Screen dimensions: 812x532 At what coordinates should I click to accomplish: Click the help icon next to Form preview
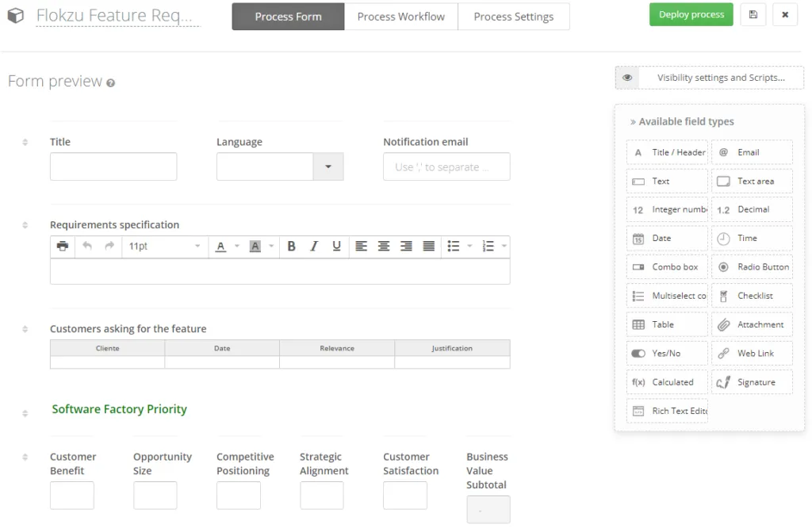point(110,83)
